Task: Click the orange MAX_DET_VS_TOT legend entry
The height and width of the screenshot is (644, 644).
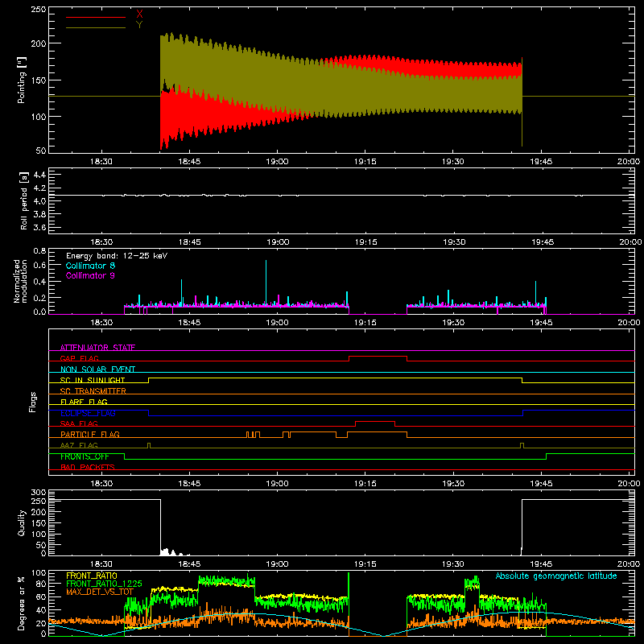Action: [100, 592]
